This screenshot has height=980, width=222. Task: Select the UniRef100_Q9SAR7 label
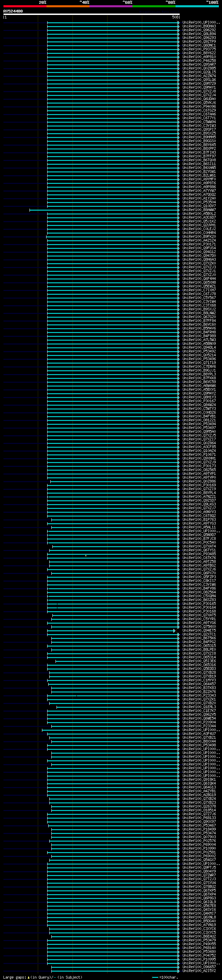tap(199, 64)
